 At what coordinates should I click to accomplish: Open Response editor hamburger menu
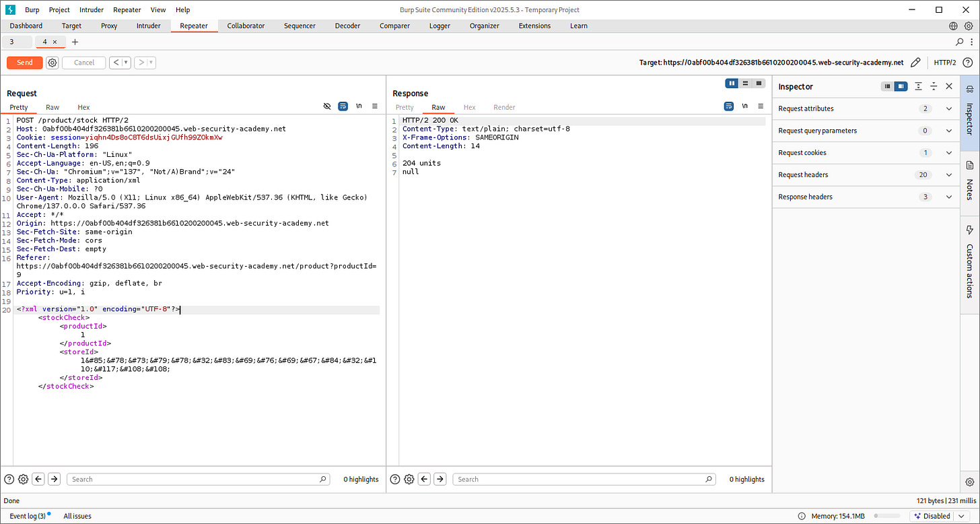(761, 106)
